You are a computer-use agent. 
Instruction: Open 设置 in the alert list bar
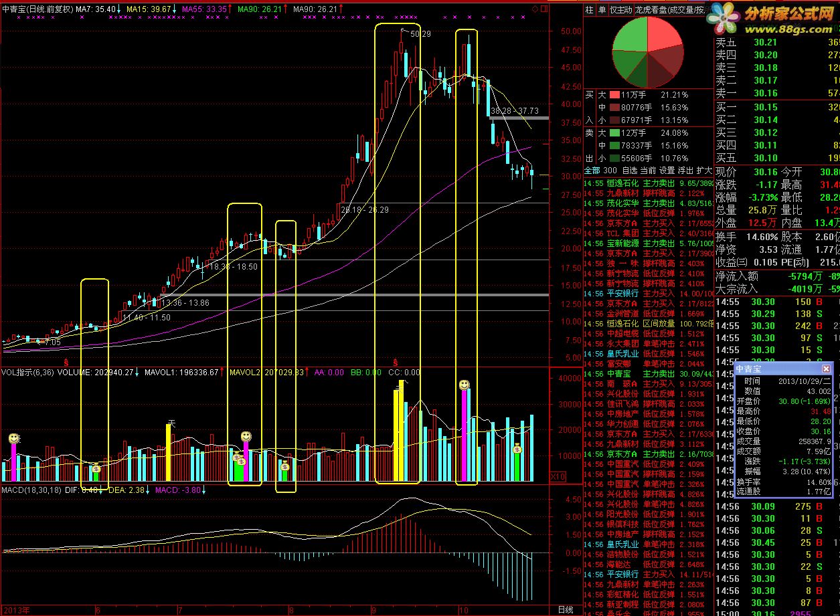click(667, 170)
